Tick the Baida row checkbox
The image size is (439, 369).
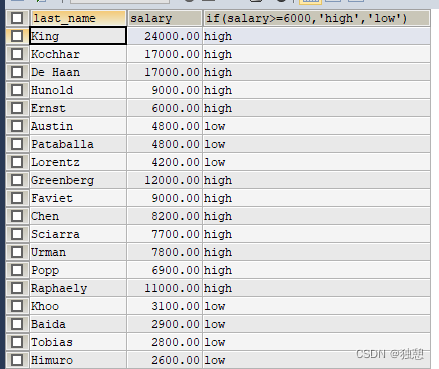click(17, 324)
